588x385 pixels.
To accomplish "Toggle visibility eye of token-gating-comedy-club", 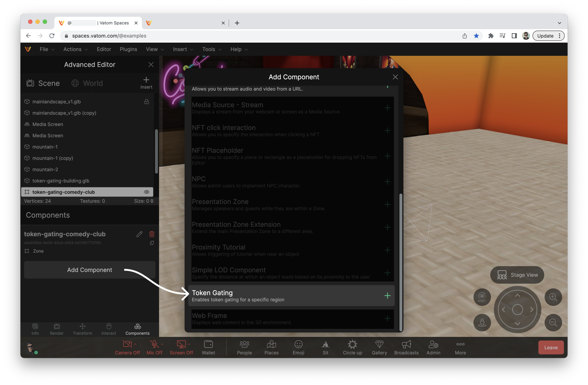I will point(147,192).
